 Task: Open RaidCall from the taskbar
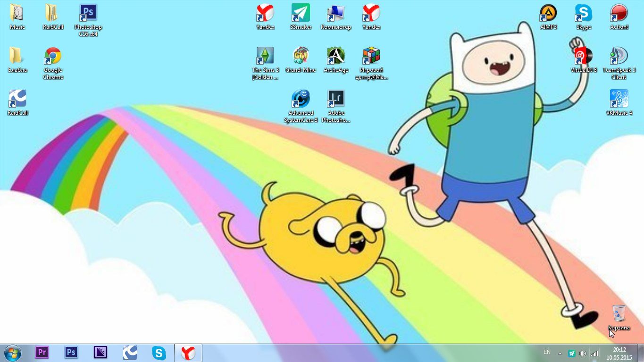click(x=130, y=353)
